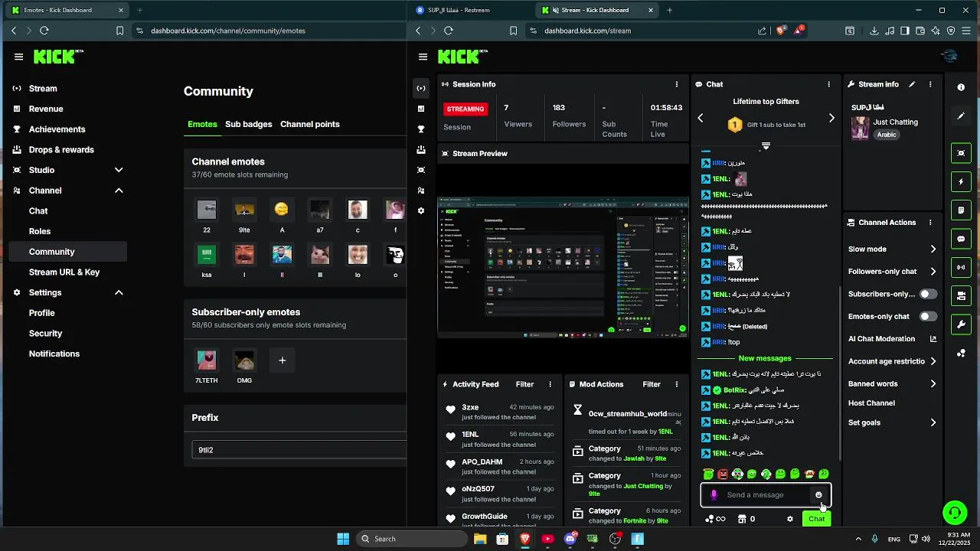Open the Mod Actions Filter
The width and height of the screenshot is (980, 551).
coord(652,384)
